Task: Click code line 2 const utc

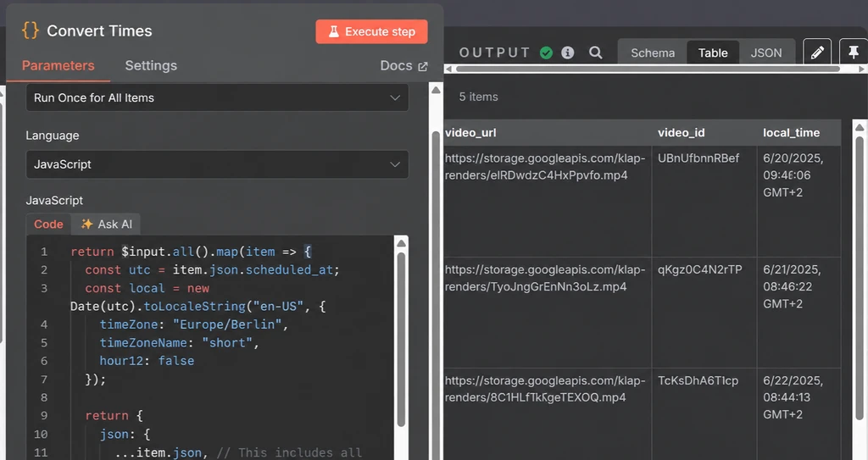Action: pos(212,269)
